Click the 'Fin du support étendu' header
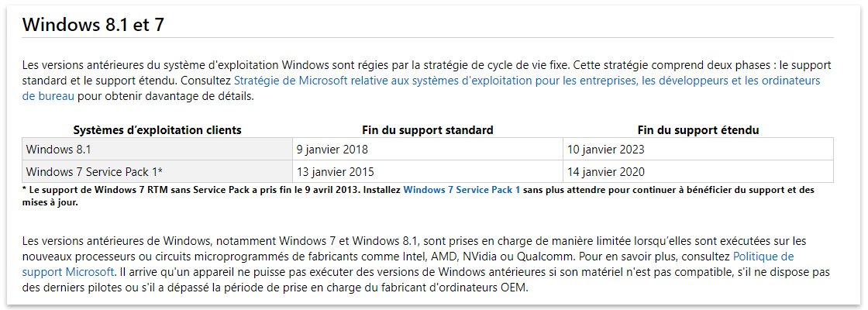 click(698, 131)
